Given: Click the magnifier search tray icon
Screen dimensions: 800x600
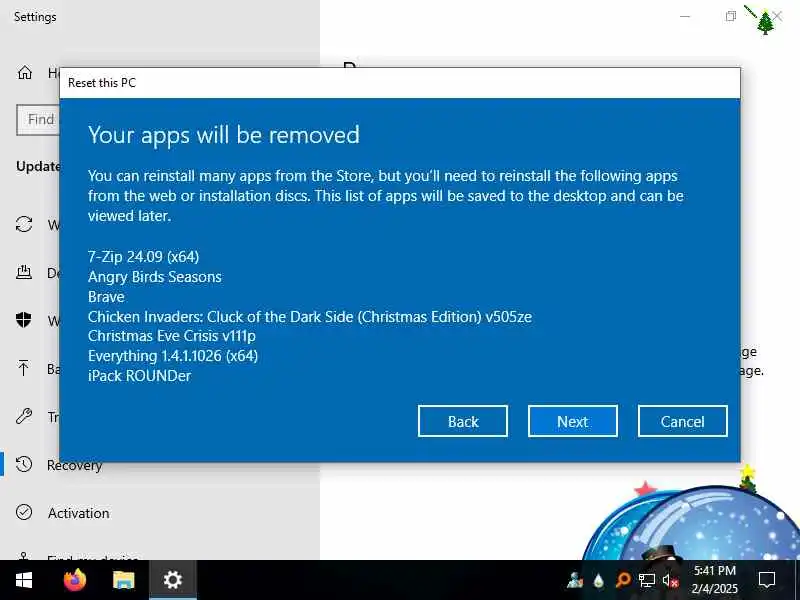Looking at the screenshot, I should tap(622, 581).
